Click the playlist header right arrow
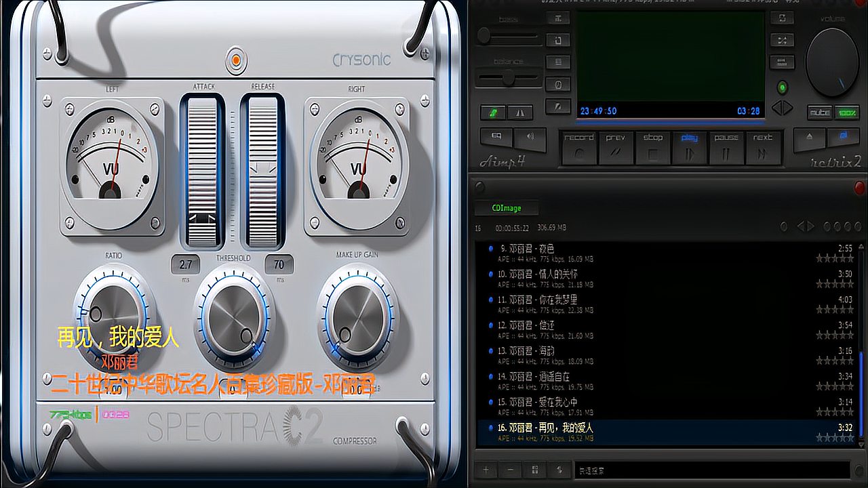This screenshot has width=868, height=488. (x=811, y=226)
